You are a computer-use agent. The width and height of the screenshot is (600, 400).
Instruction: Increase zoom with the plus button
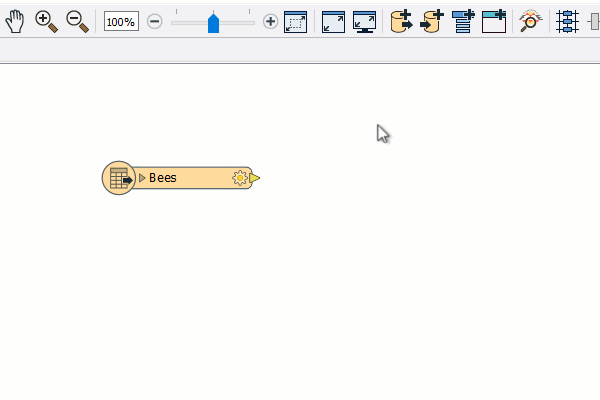tap(271, 21)
